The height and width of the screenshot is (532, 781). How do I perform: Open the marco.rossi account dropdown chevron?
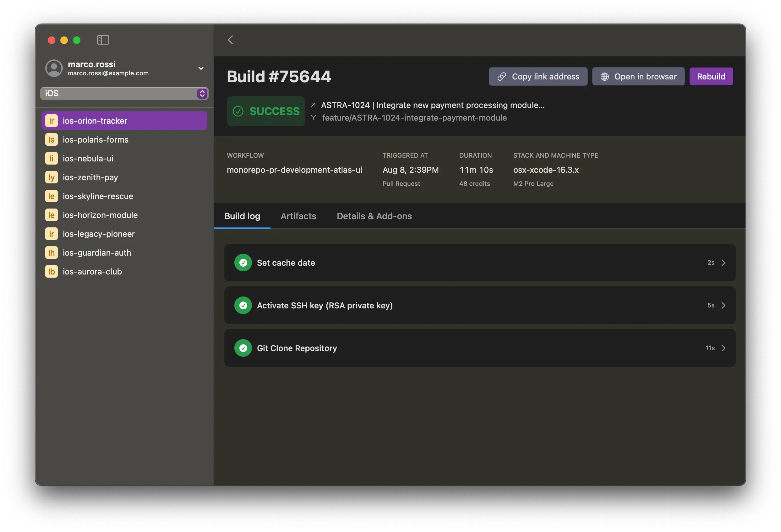[x=201, y=68]
